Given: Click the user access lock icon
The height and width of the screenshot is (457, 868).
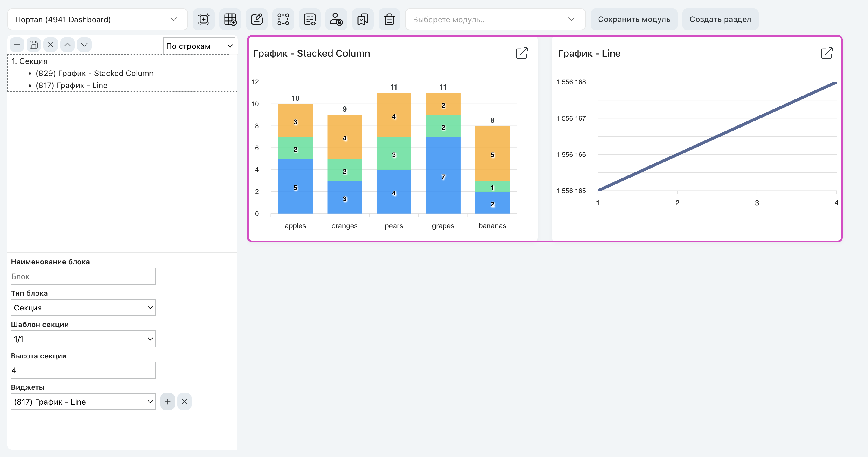Looking at the screenshot, I should click(x=336, y=19).
